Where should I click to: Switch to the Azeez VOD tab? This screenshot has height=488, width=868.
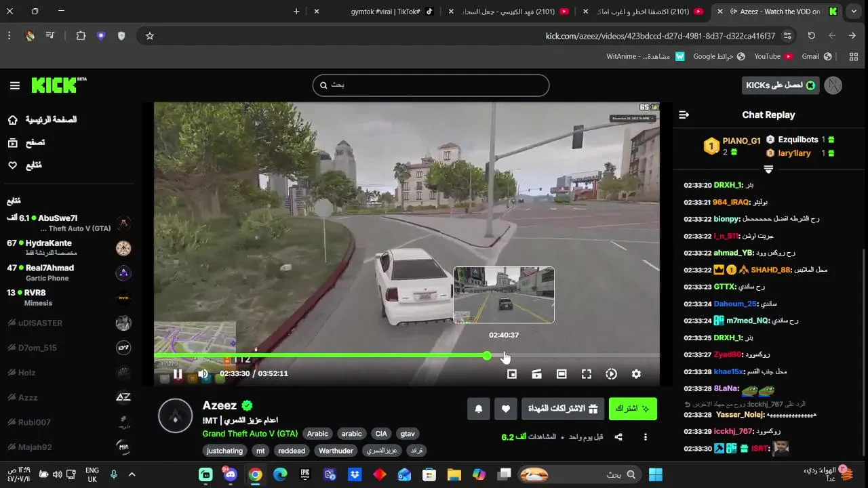tap(777, 12)
